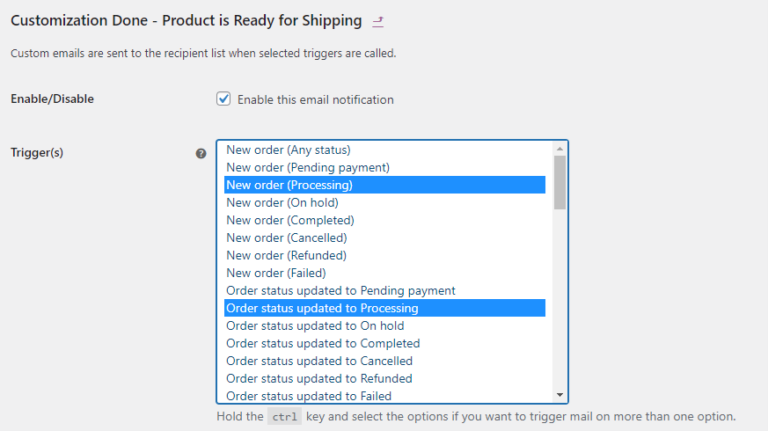Select New order (Failed) trigger

(384, 273)
